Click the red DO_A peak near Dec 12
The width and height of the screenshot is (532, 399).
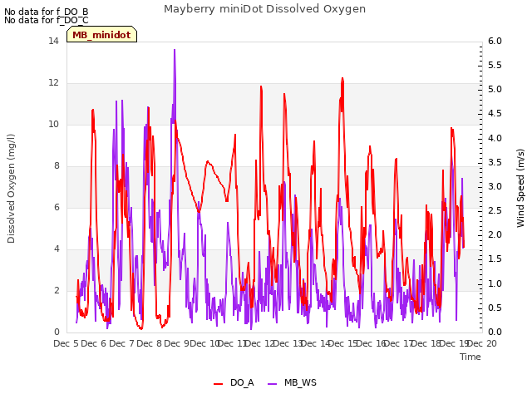tap(261, 86)
